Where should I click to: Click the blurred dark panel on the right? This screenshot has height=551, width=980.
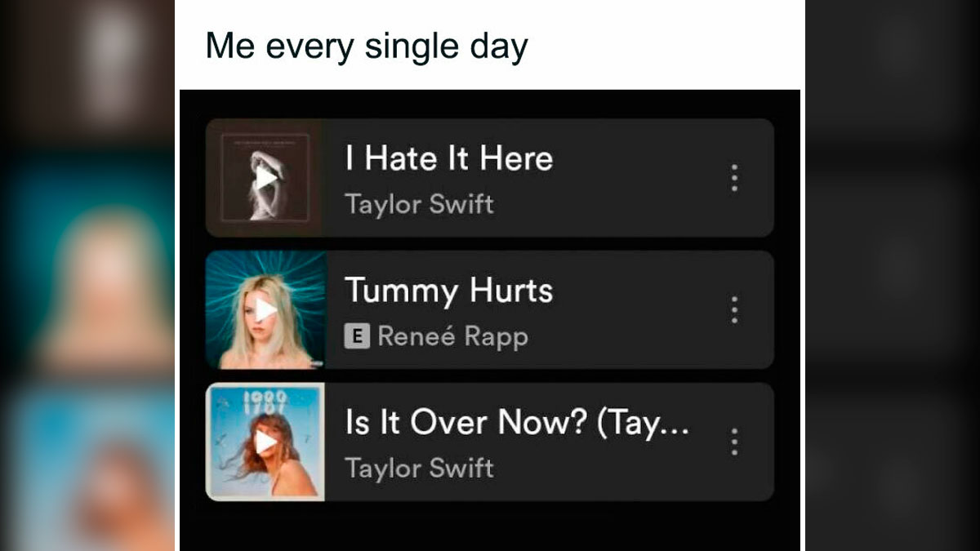coord(893,275)
